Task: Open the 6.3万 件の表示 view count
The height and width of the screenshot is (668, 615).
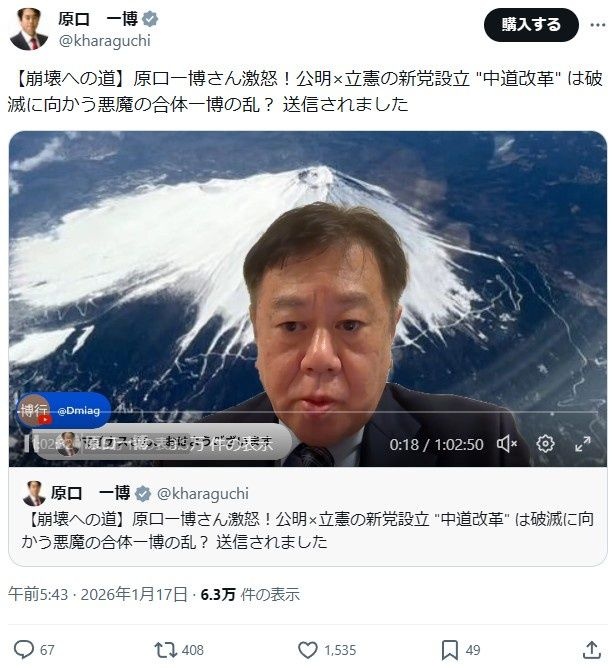Action: click(250, 594)
